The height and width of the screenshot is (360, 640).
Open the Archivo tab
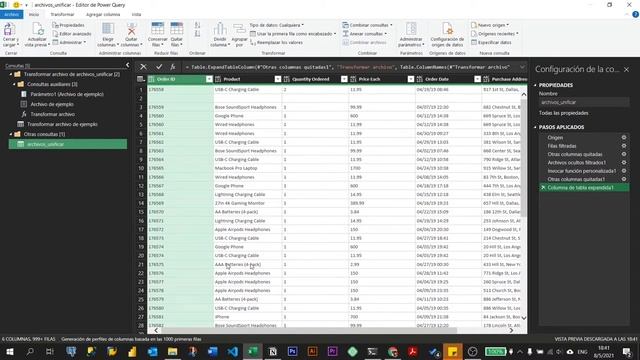coord(11,14)
